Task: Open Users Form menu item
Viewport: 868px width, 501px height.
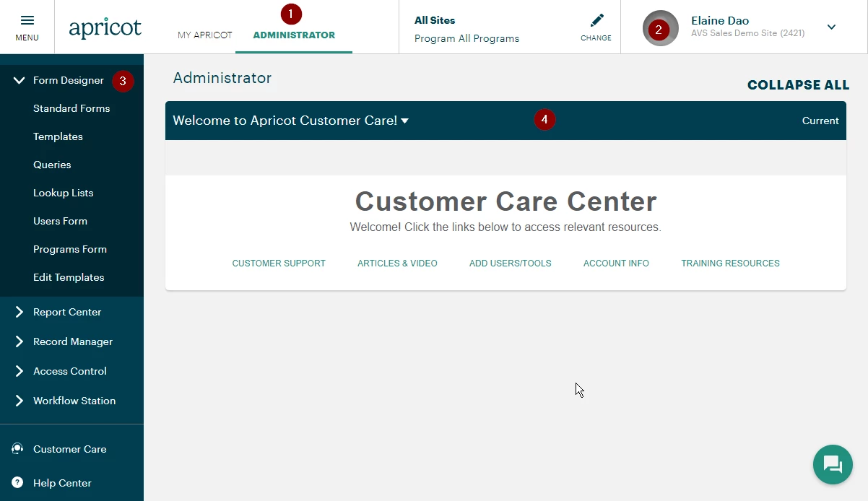Action: click(x=60, y=221)
